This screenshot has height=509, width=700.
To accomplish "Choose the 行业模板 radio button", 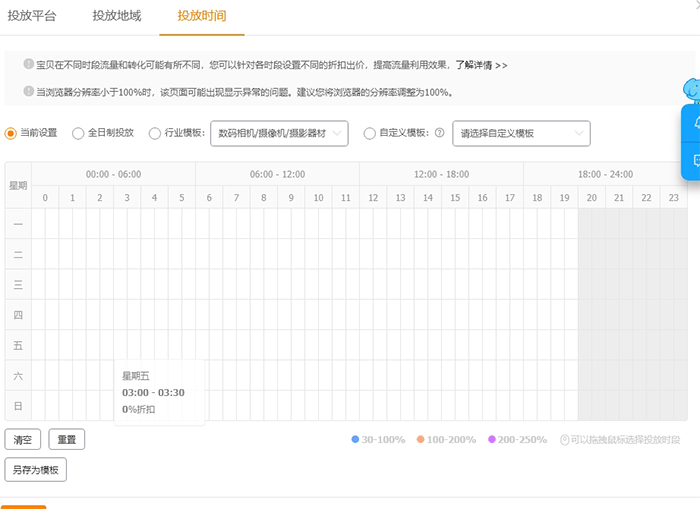I will 154,133.
